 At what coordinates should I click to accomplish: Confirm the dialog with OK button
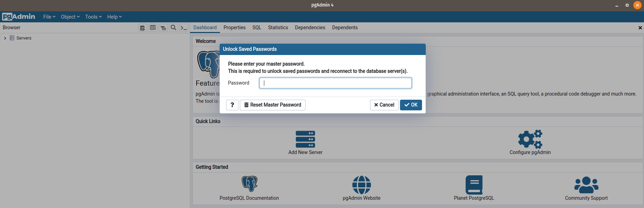point(411,105)
